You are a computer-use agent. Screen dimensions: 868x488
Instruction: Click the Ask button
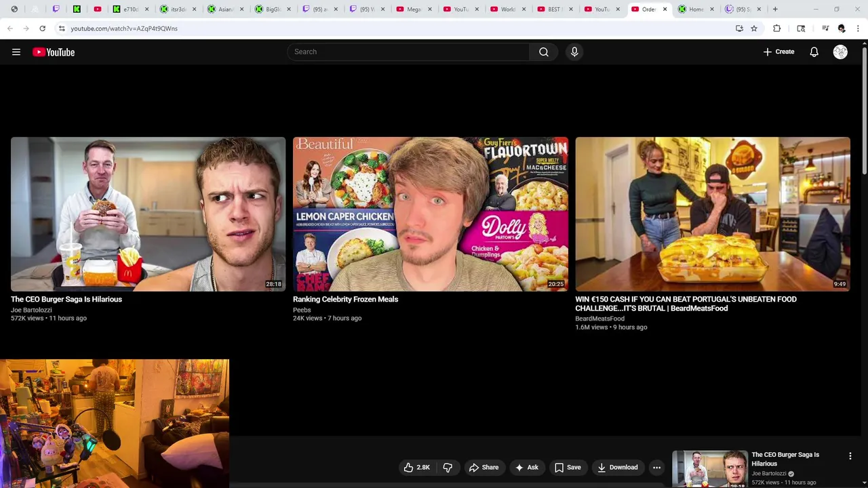[x=526, y=467]
